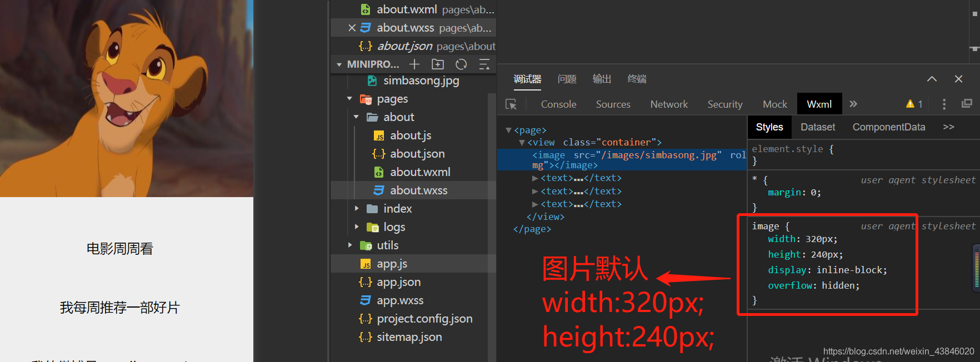The width and height of the screenshot is (980, 362).
Task: Collapse the page node in Wxml tree
Action: tap(508, 130)
